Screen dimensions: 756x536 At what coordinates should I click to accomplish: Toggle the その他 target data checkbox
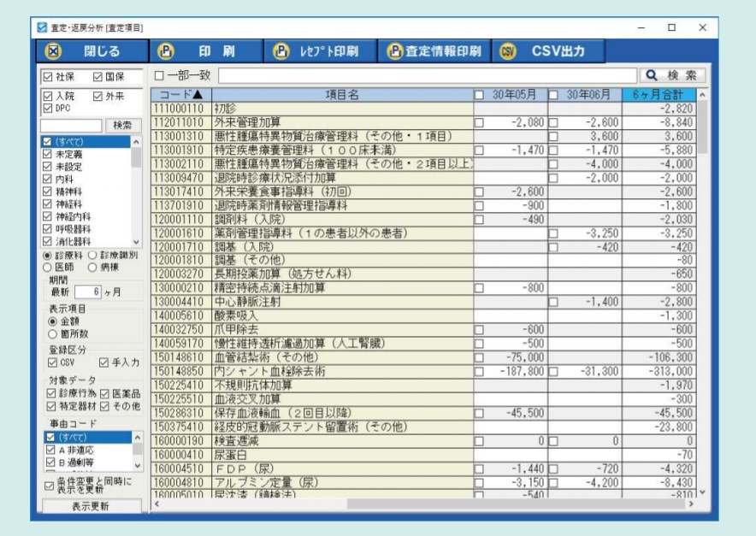104,406
